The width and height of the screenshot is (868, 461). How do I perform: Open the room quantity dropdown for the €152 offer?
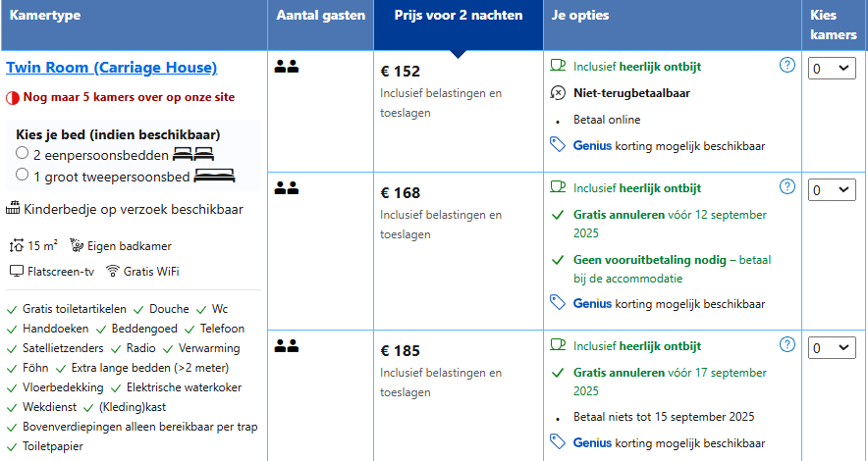click(832, 69)
